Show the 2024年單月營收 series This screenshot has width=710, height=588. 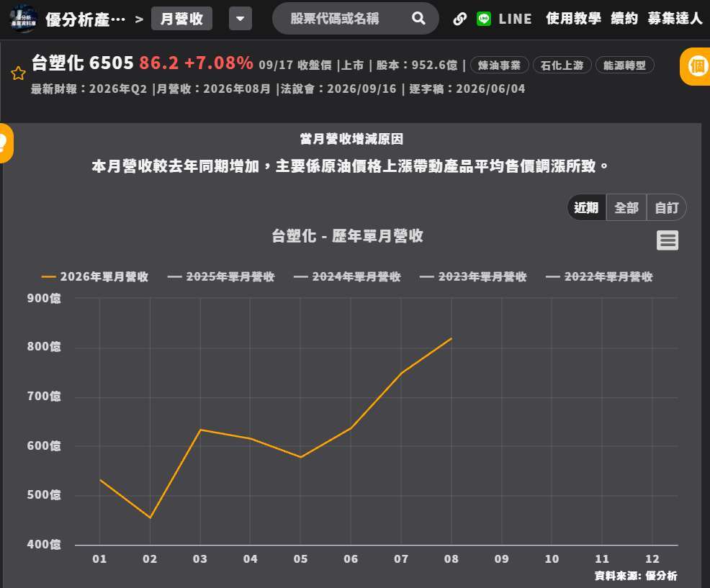(347, 276)
